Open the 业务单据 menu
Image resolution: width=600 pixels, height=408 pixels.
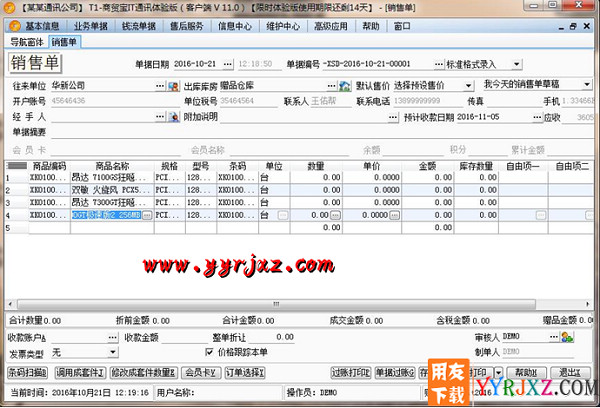click(x=91, y=26)
